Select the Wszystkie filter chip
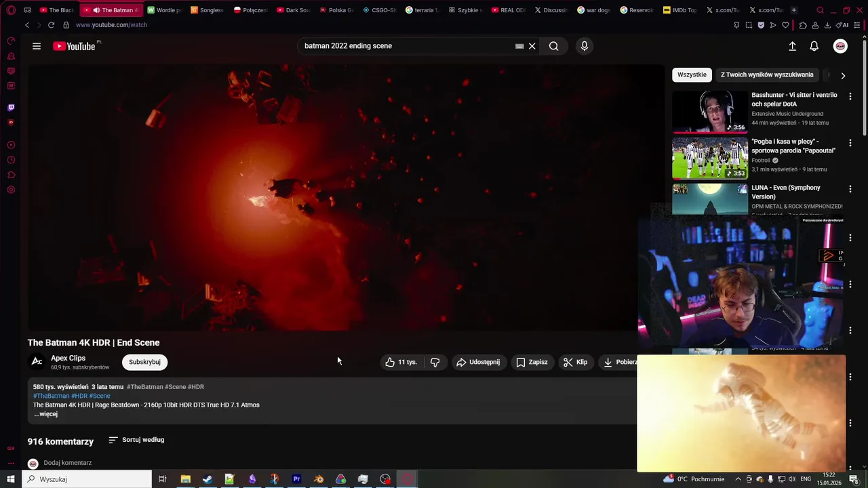The width and height of the screenshot is (868, 488). click(x=692, y=75)
